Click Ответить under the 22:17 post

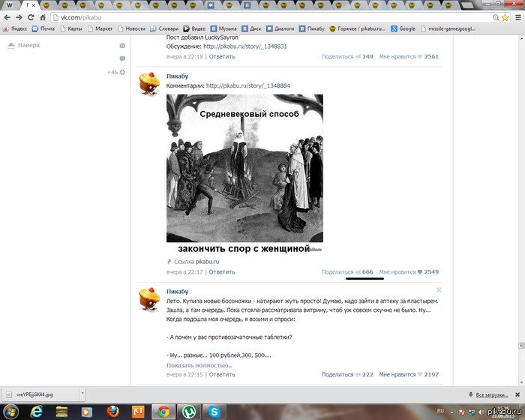[222, 272]
